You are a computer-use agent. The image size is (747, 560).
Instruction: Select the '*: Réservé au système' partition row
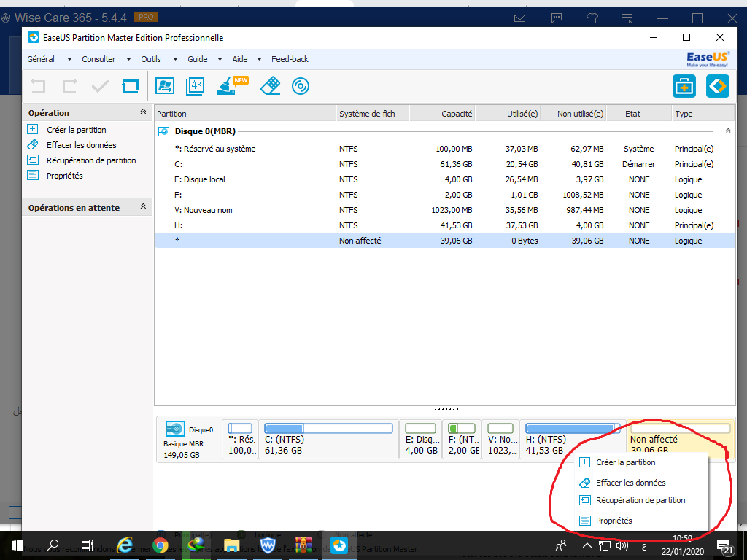(444, 149)
